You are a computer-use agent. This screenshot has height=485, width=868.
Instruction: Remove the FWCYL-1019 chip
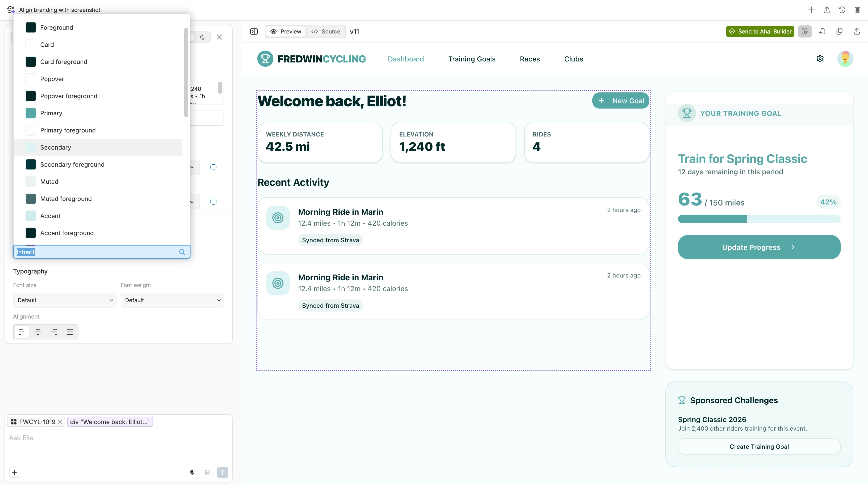60,422
